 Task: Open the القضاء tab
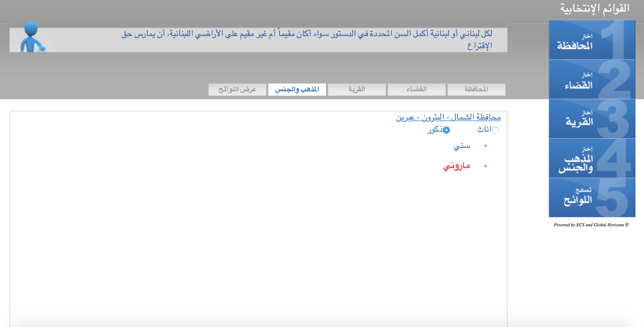coord(416,89)
